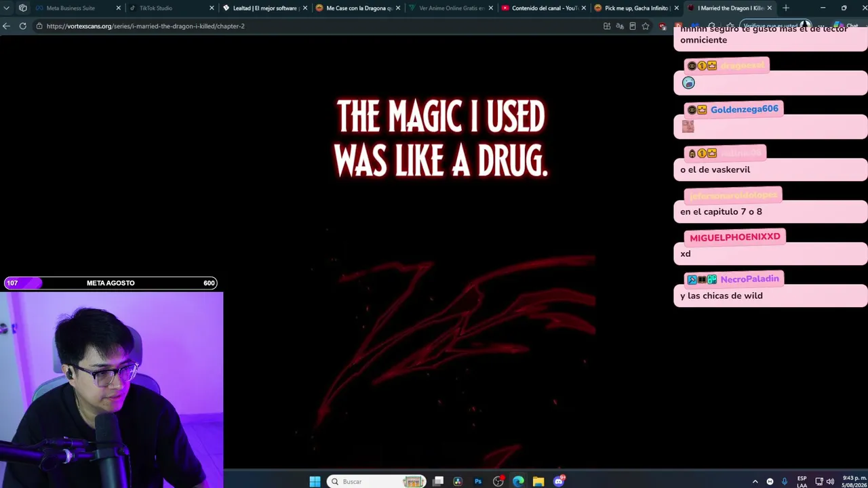The height and width of the screenshot is (488, 868).
Task: Click chat message "y las chicas de wild"
Action: pyautogui.click(x=722, y=296)
